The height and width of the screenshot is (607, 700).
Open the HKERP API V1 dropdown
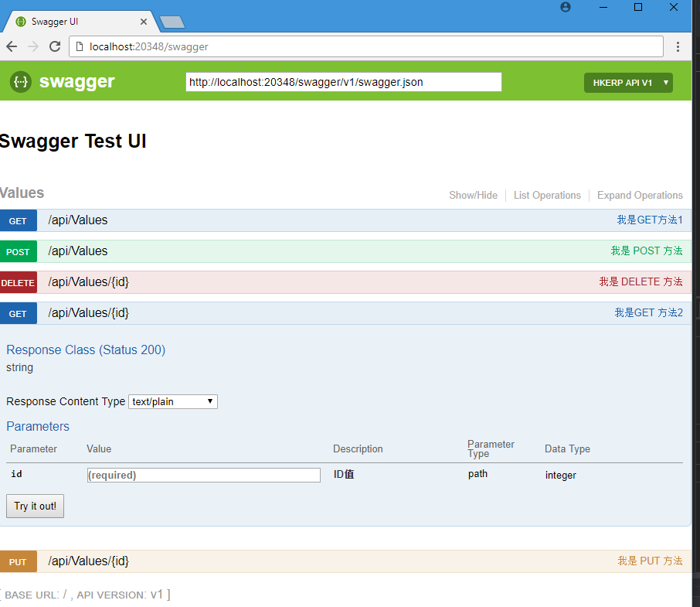pos(628,83)
